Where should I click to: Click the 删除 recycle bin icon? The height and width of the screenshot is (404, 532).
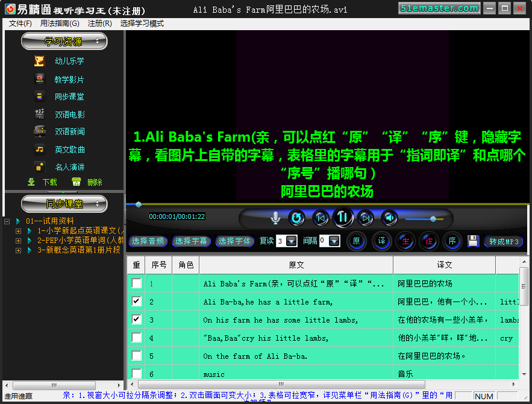point(77,182)
